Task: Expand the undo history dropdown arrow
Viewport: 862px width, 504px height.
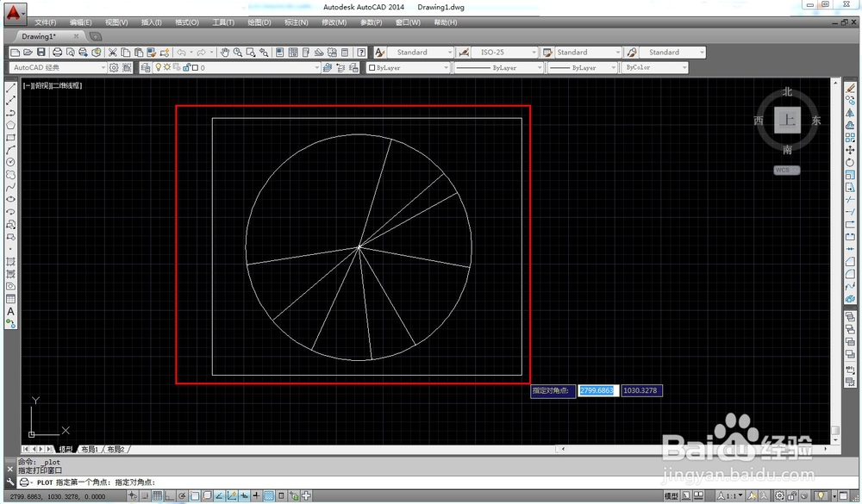Action: coord(191,53)
